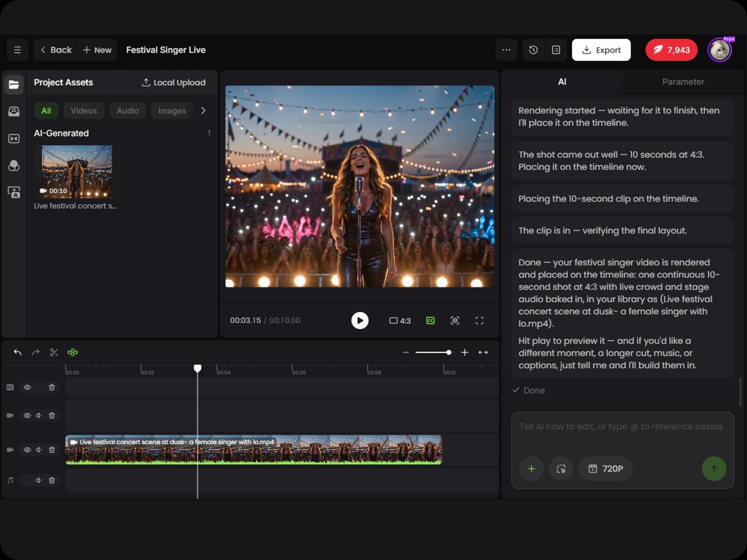The height and width of the screenshot is (560, 747).
Task: Delete the caption track with trash icon
Action: [52, 387]
